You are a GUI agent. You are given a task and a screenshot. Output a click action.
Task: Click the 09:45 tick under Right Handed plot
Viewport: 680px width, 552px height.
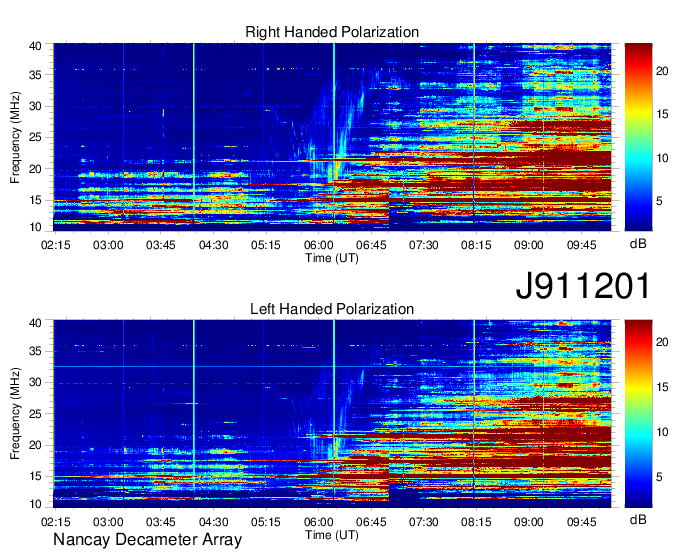click(x=582, y=245)
